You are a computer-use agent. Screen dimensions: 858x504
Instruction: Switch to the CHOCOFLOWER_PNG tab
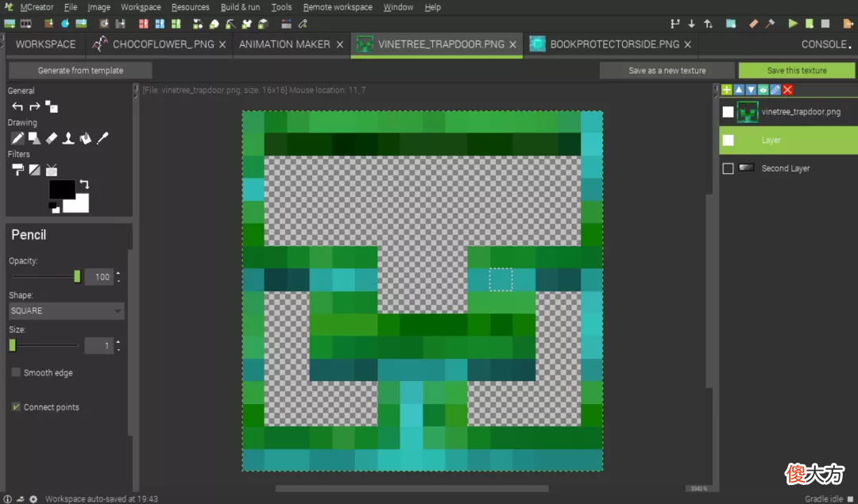[159, 44]
